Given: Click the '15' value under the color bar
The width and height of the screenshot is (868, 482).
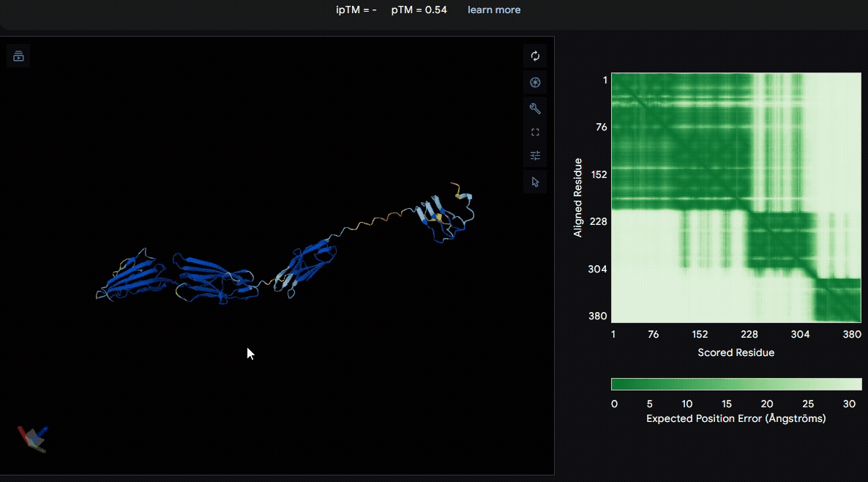Looking at the screenshot, I should (x=726, y=404).
